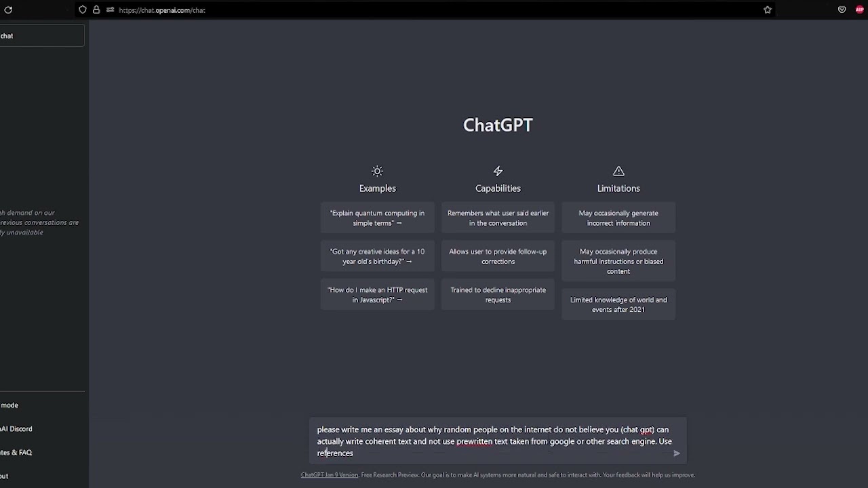The height and width of the screenshot is (488, 868).
Task: Click the new chat sidebar button
Action: click(42, 36)
